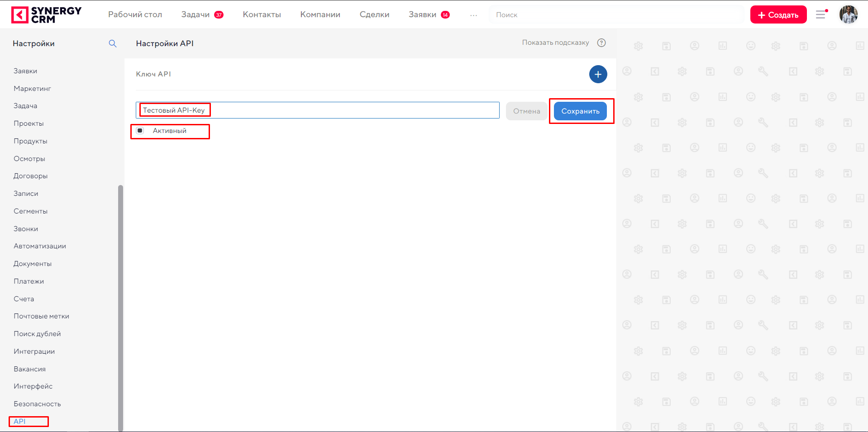
Task: Click the Сохранить button
Action: click(580, 111)
